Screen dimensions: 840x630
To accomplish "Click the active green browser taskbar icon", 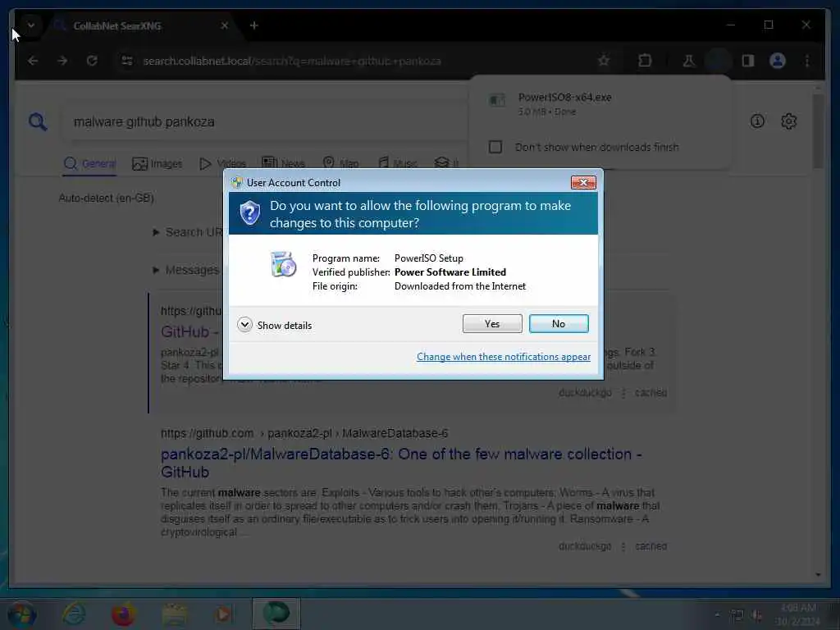I will point(276,614).
